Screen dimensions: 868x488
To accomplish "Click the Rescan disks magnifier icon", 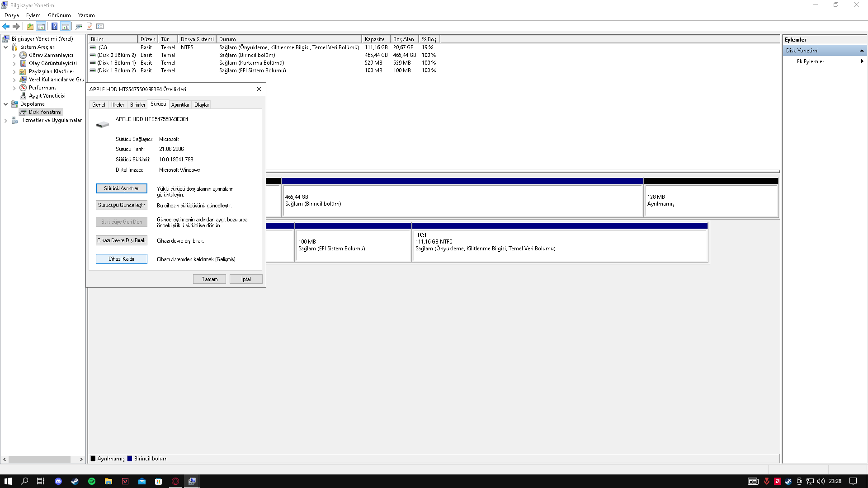I will pyautogui.click(x=79, y=26).
